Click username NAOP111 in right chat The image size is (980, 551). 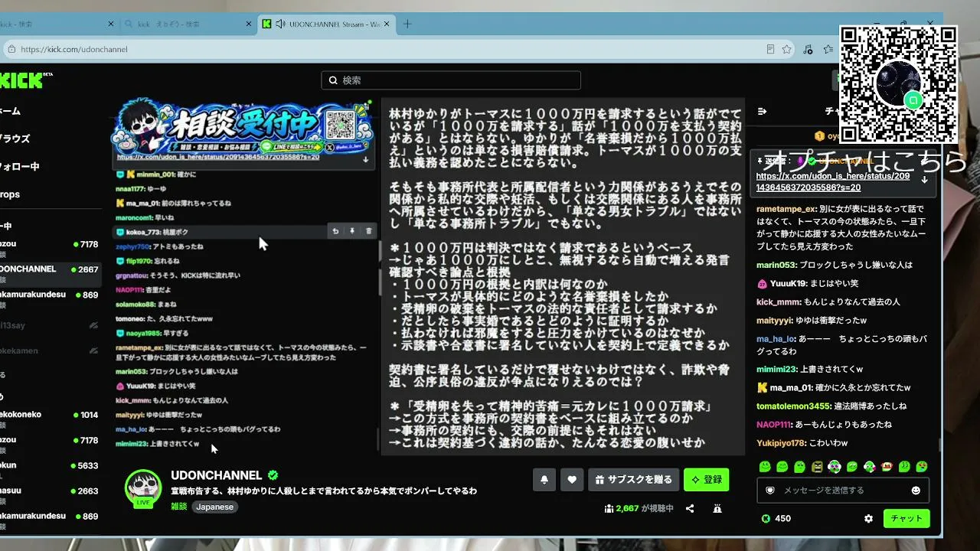tap(773, 424)
